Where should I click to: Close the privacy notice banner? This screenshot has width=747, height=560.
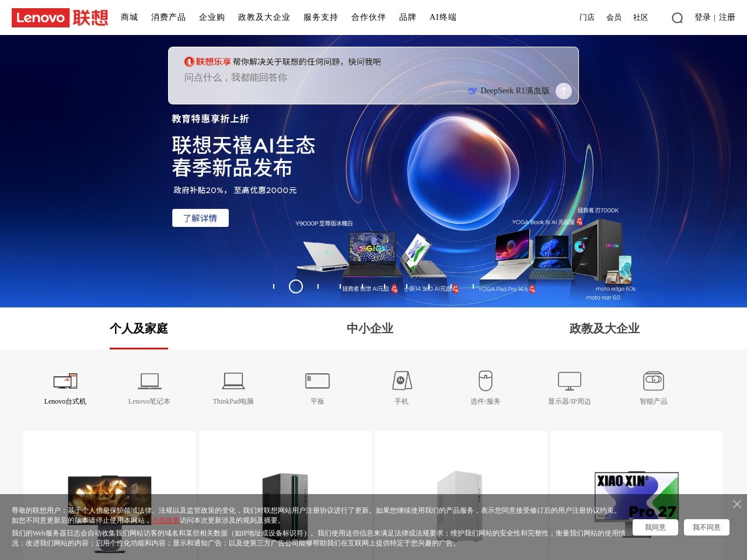(737, 504)
